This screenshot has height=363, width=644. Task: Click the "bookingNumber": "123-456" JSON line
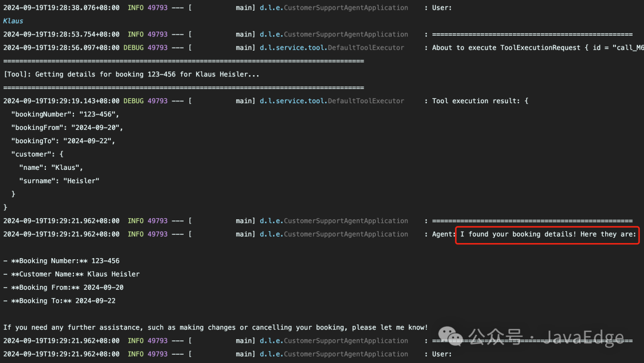coord(65,114)
